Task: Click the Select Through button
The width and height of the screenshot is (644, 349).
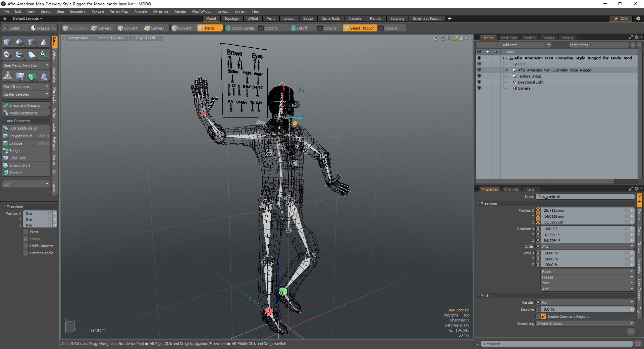Action: [359, 28]
